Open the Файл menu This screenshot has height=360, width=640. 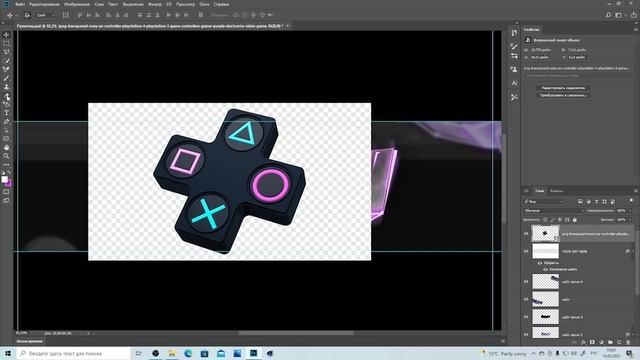[x=20, y=4]
